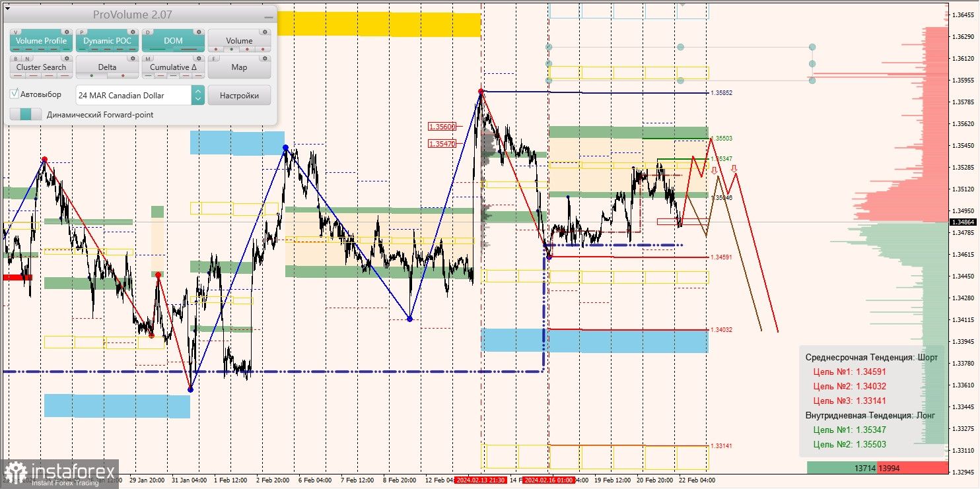Screen dimensions: 980x489
Task: Toggle the DOM indicator
Action: (x=173, y=41)
